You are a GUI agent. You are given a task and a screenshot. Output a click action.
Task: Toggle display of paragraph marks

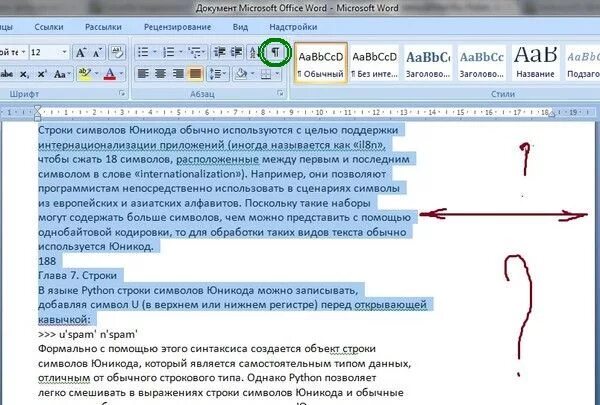coord(275,52)
